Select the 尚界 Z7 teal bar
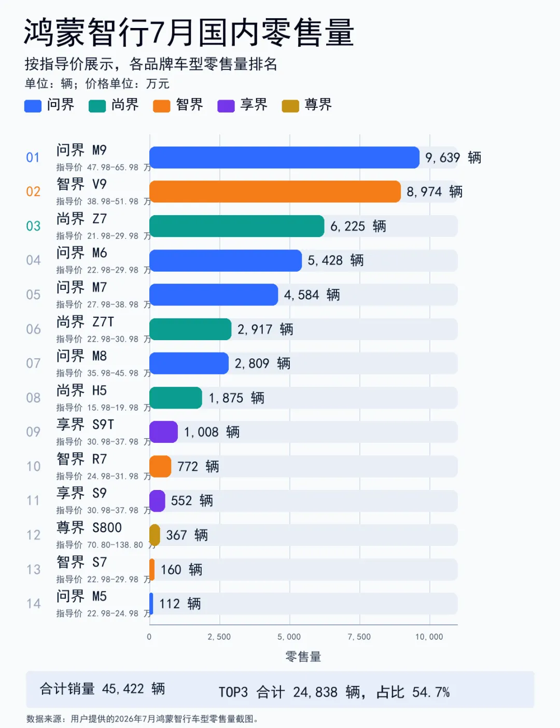560x728 pixels. coord(236,226)
